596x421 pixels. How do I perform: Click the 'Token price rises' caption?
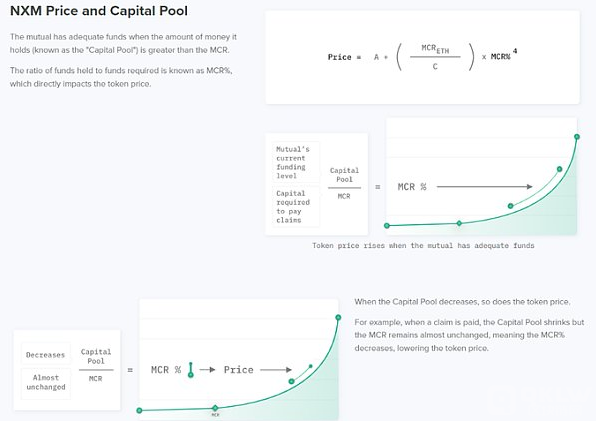(x=423, y=245)
